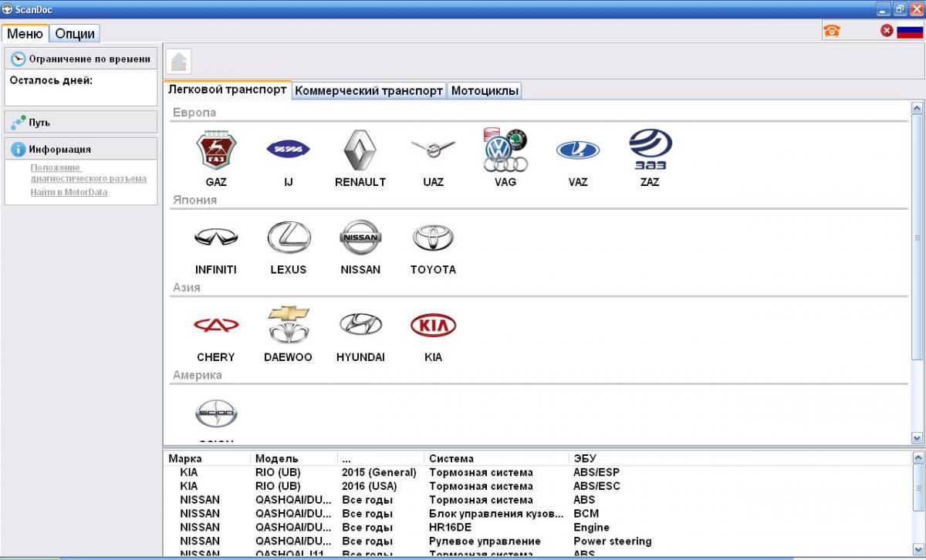This screenshot has height=560, width=926.
Task: Collapse the Ограничение по времени panel header
Action: 81,59
